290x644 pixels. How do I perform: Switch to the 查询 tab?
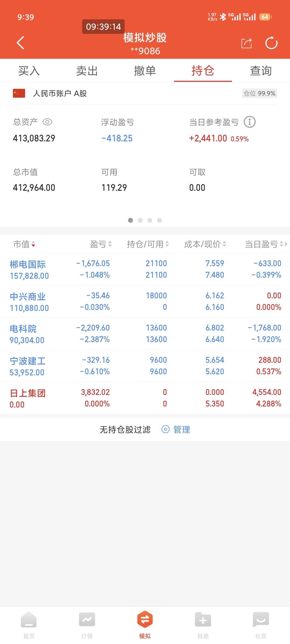pos(261,71)
